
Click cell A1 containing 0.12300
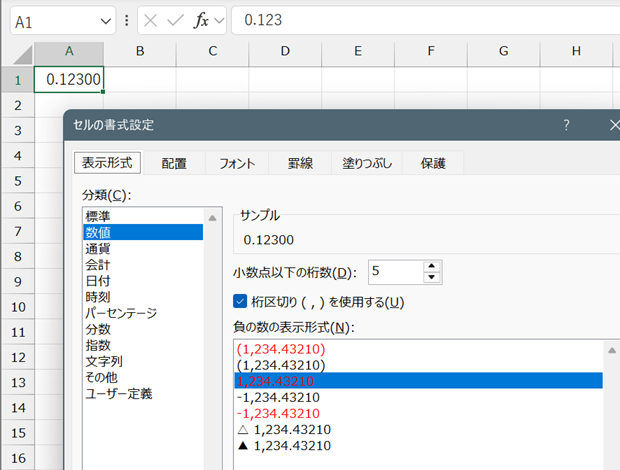pyautogui.click(x=69, y=79)
